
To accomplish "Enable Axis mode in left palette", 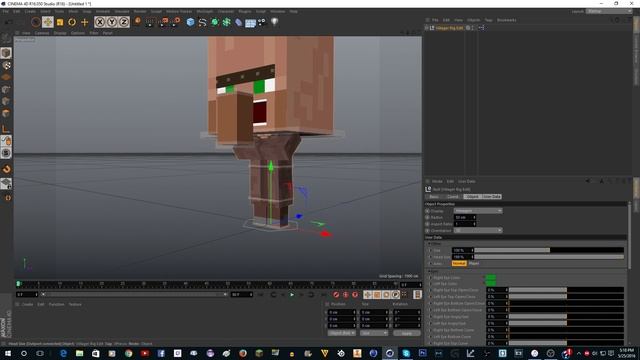I will [6, 129].
